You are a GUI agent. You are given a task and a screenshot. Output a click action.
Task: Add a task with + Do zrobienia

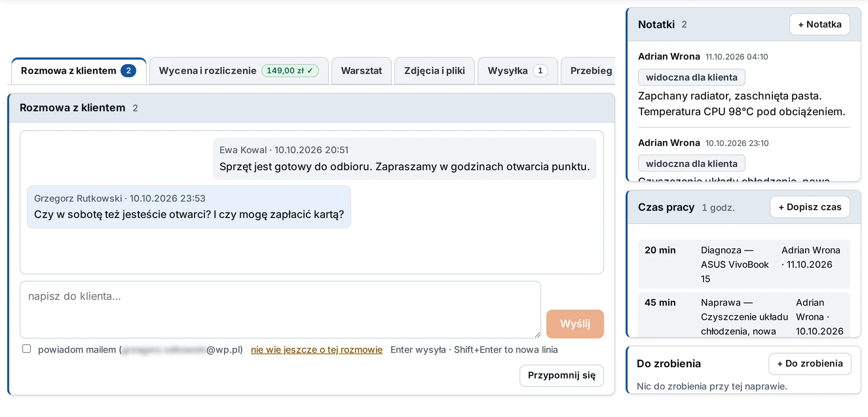(810, 363)
